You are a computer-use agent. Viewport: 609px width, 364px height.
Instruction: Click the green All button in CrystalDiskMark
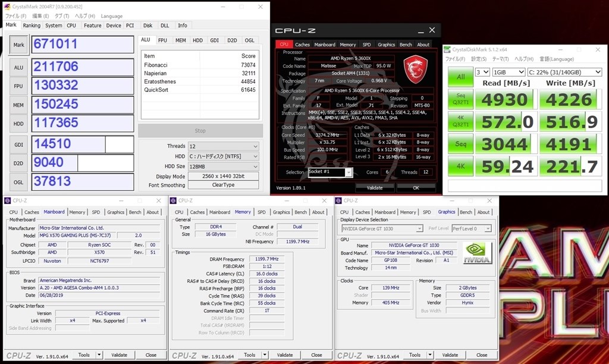461,77
